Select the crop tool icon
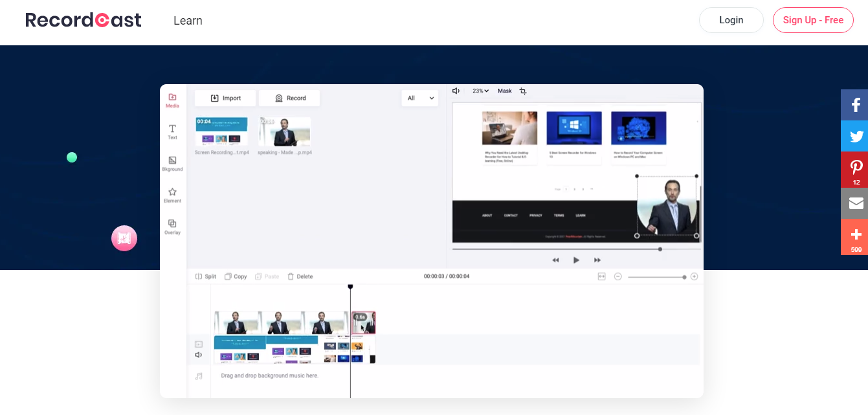This screenshot has width=868, height=415. 523,91
